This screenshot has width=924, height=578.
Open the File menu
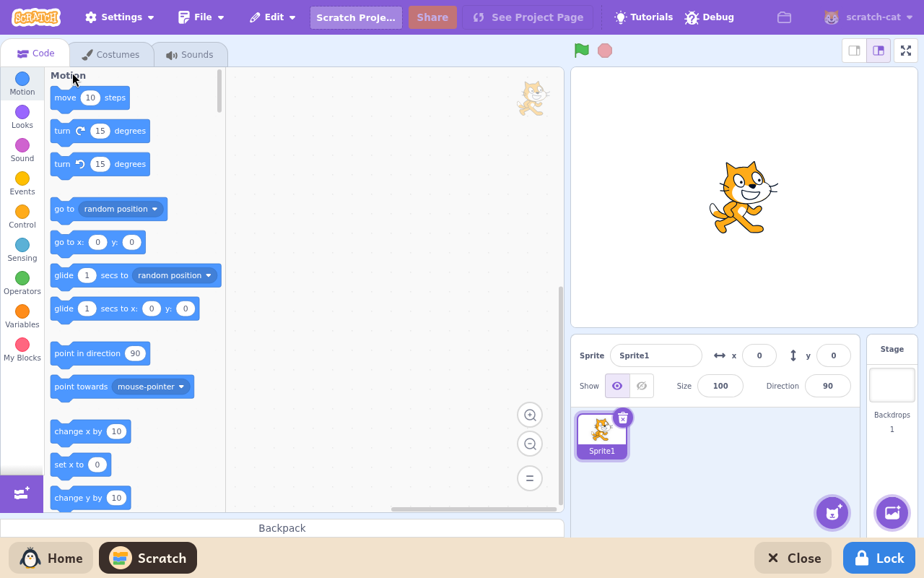click(201, 17)
